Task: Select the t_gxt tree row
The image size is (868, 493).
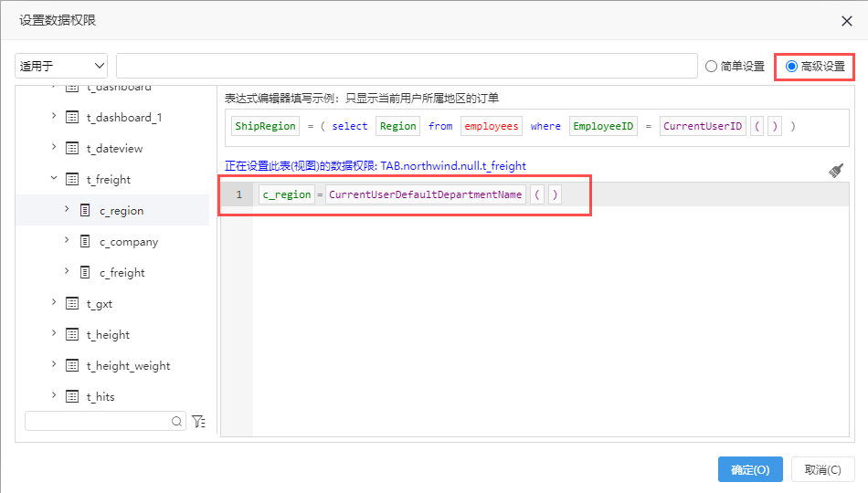Action: tap(112, 303)
